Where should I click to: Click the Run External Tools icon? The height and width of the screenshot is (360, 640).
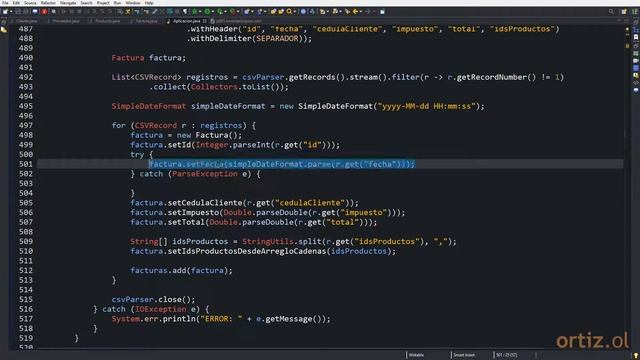pyautogui.click(x=233, y=11)
